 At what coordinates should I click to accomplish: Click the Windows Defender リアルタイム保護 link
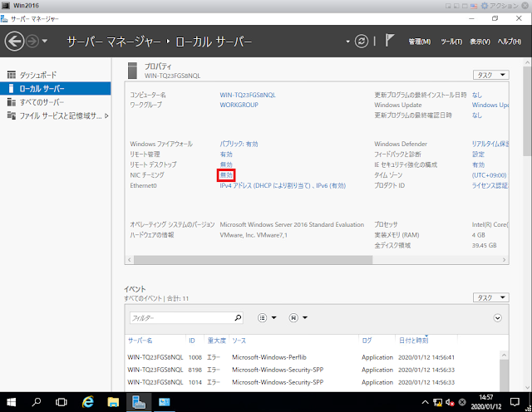click(x=490, y=144)
